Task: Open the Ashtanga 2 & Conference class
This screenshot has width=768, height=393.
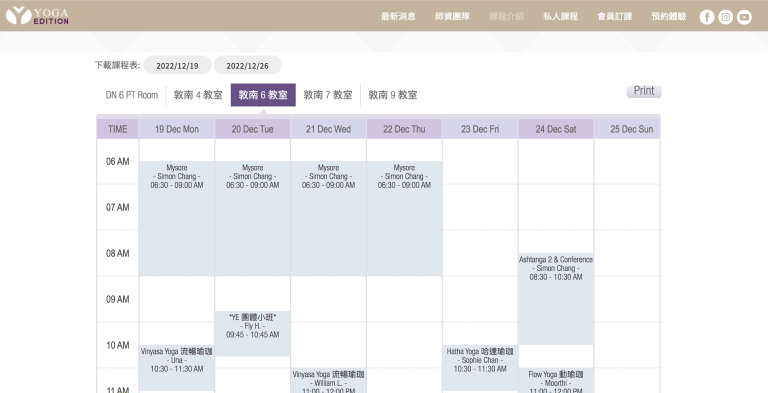Action: (x=556, y=299)
